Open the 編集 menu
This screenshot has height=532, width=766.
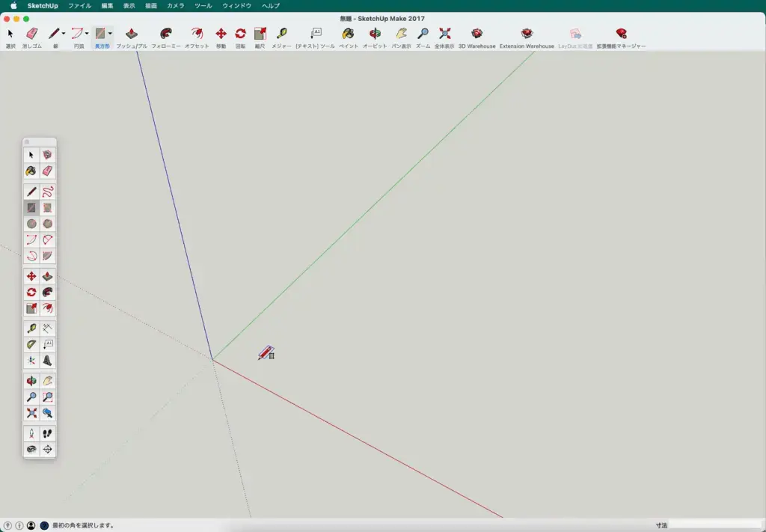coord(108,6)
